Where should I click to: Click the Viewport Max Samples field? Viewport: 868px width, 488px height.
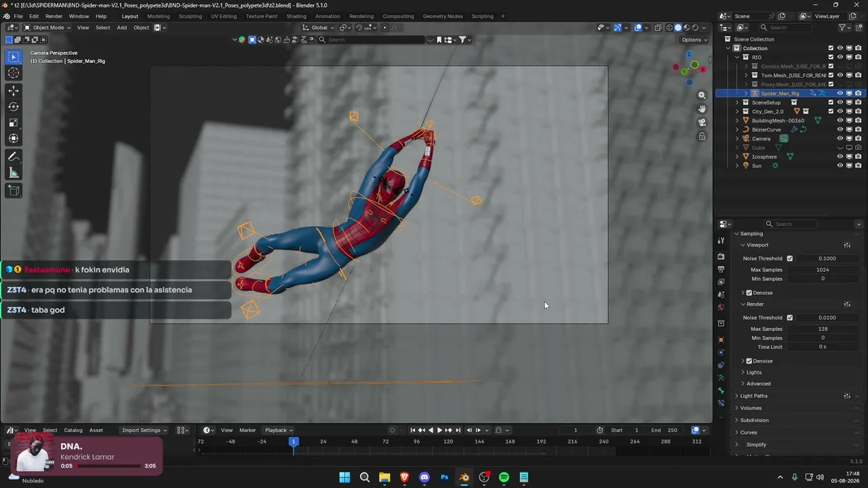click(823, 270)
